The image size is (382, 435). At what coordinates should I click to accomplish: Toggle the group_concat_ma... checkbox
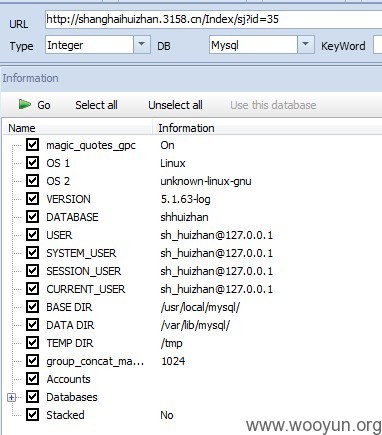pos(32,361)
